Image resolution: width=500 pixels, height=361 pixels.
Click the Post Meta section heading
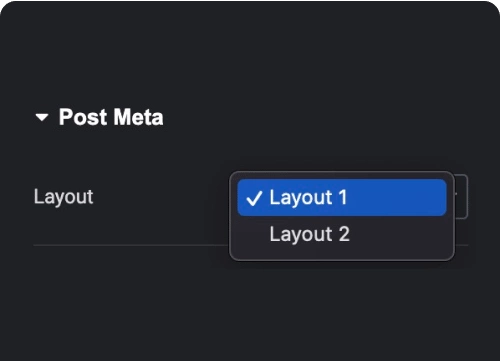coord(111,117)
